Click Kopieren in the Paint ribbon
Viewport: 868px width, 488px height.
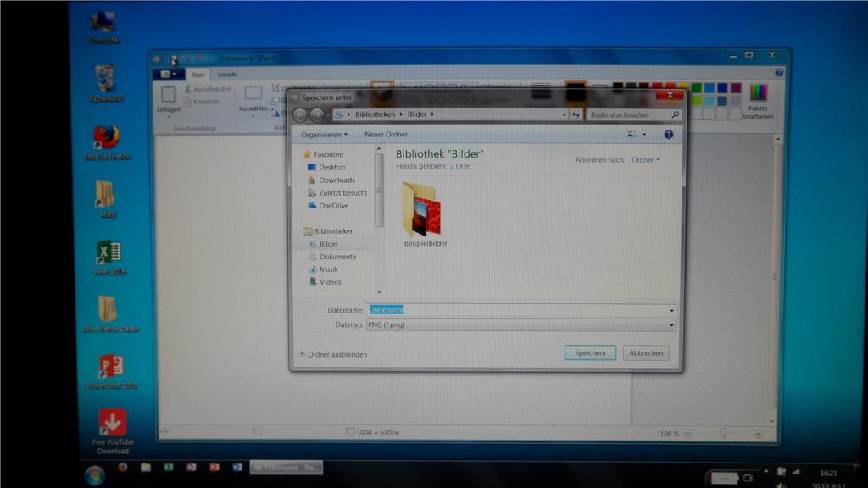tap(203, 102)
